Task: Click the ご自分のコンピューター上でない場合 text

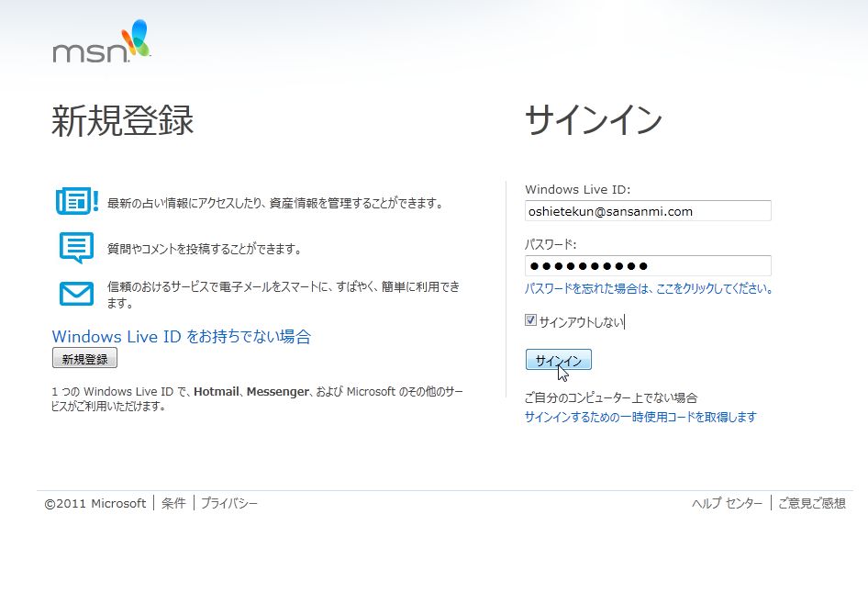Action: [611, 397]
